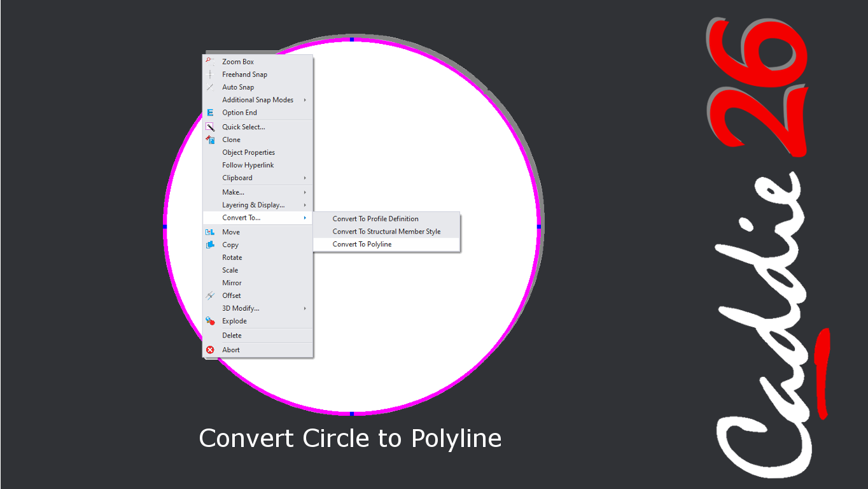868x489 pixels.
Task: Expand the Clipboard submenu arrow
Action: (305, 178)
